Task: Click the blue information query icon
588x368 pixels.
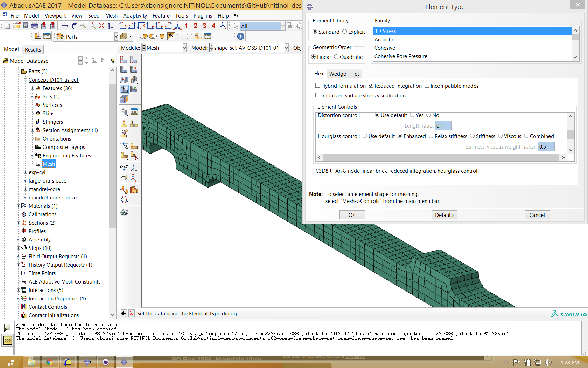Action: [241, 36]
